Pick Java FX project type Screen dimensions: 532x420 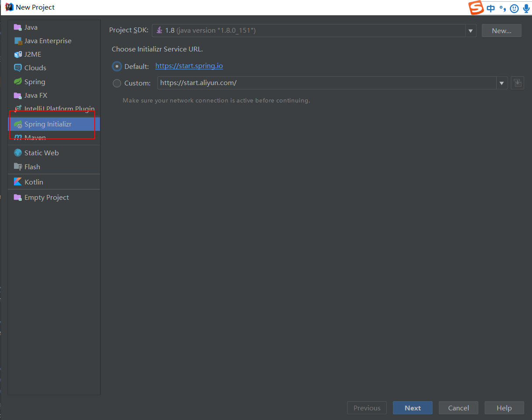pyautogui.click(x=54, y=95)
